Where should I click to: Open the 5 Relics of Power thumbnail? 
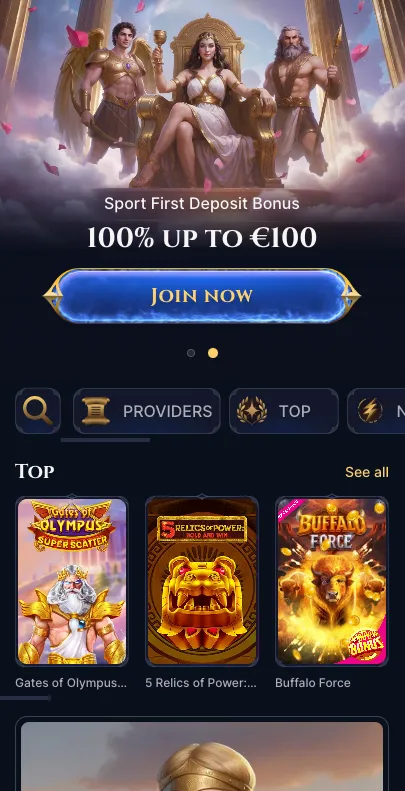point(202,581)
